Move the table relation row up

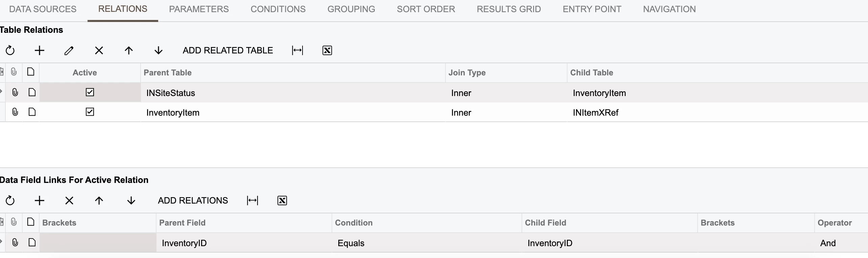(x=129, y=51)
